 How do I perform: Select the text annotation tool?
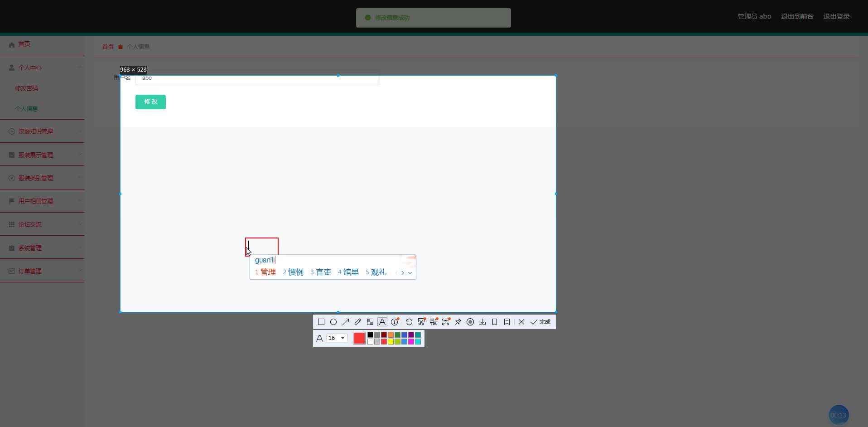(382, 322)
